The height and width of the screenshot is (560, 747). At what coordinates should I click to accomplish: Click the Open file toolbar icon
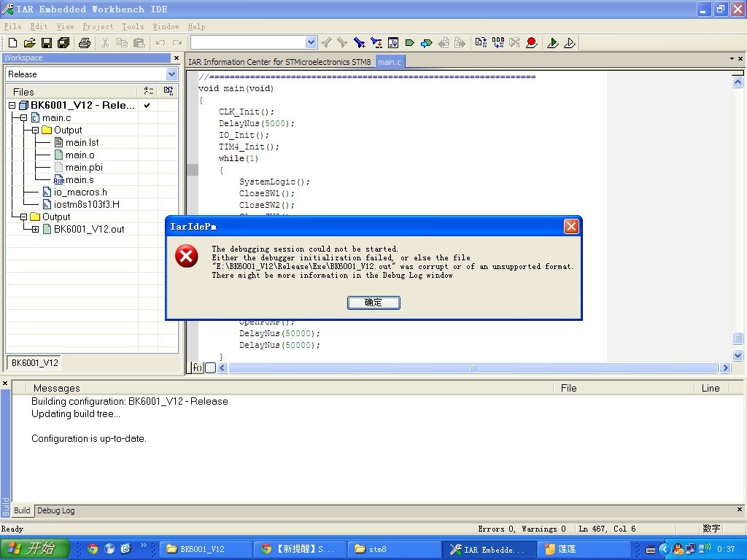pyautogui.click(x=29, y=43)
